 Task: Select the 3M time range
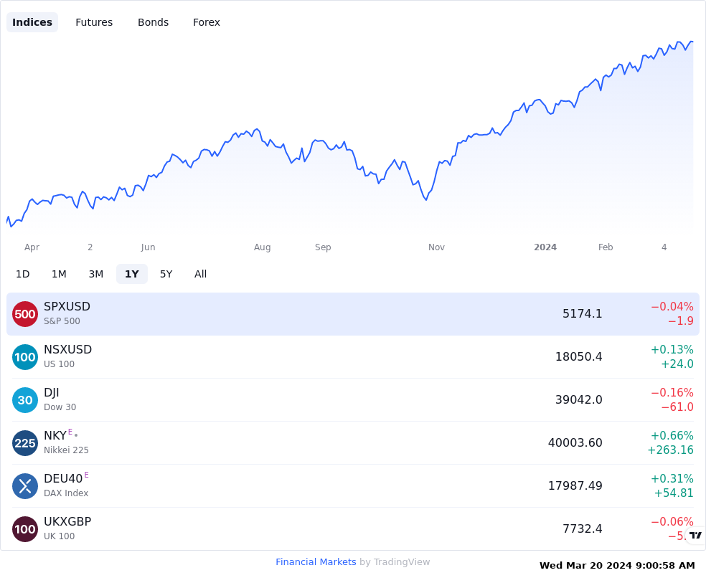(96, 274)
